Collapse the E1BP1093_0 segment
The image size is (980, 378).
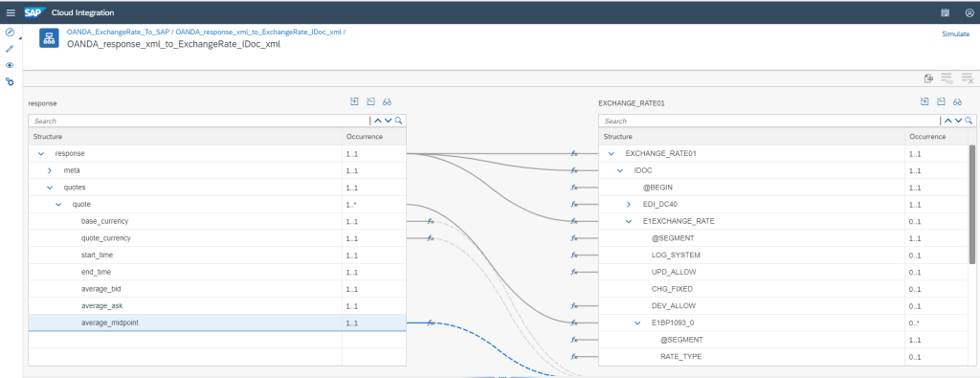pos(637,323)
